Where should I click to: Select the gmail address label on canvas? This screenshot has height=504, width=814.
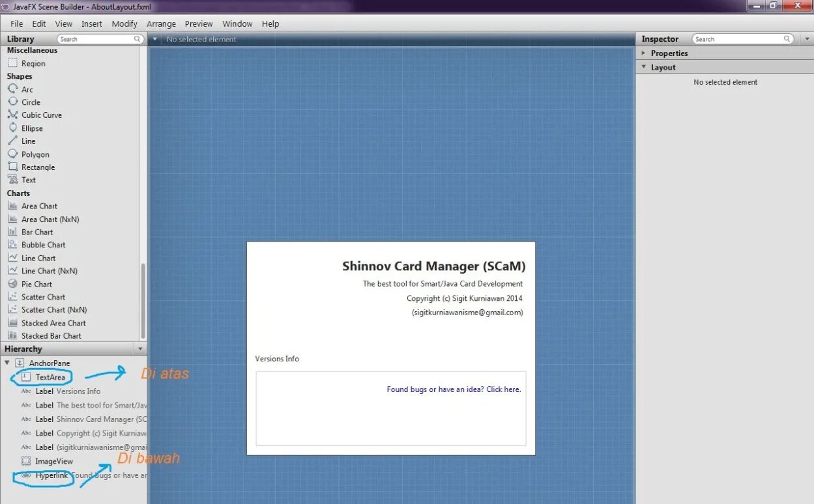[467, 313]
